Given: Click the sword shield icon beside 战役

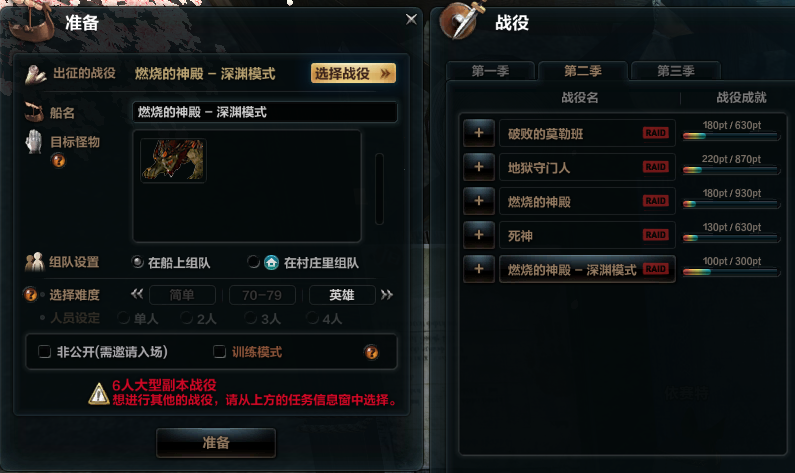Looking at the screenshot, I should point(460,20).
